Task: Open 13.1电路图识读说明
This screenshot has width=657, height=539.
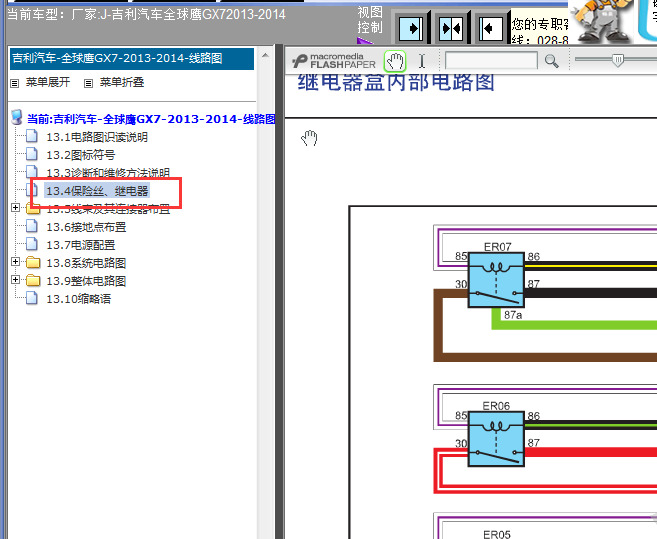Action: coord(97,137)
